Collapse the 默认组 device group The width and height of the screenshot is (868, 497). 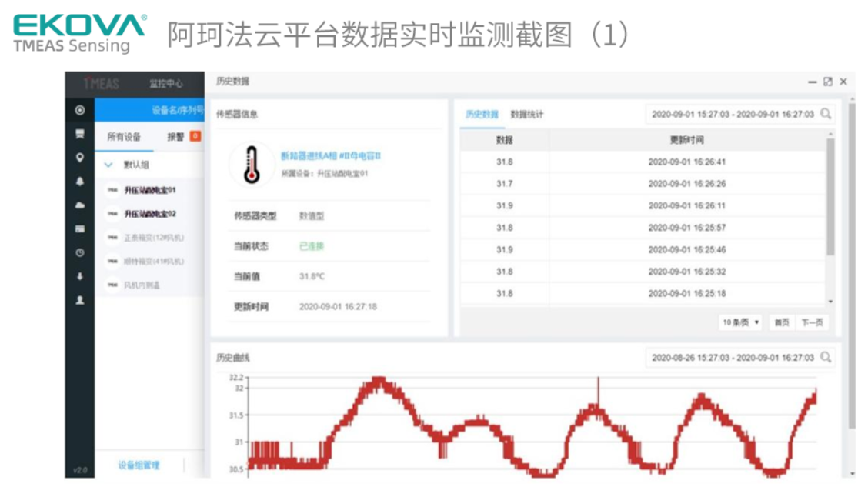click(x=108, y=165)
